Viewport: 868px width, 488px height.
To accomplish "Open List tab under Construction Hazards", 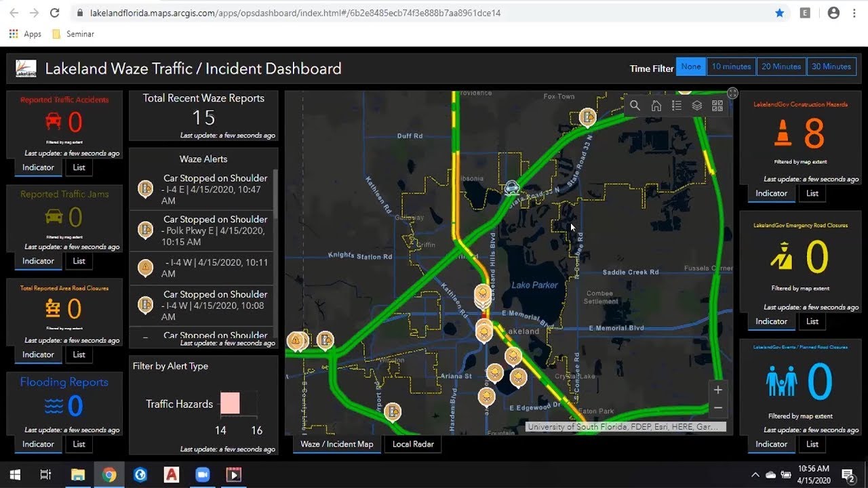I will pos(812,193).
